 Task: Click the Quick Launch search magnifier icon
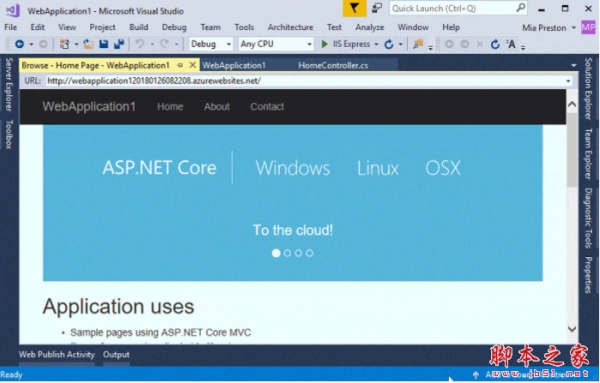520,8
